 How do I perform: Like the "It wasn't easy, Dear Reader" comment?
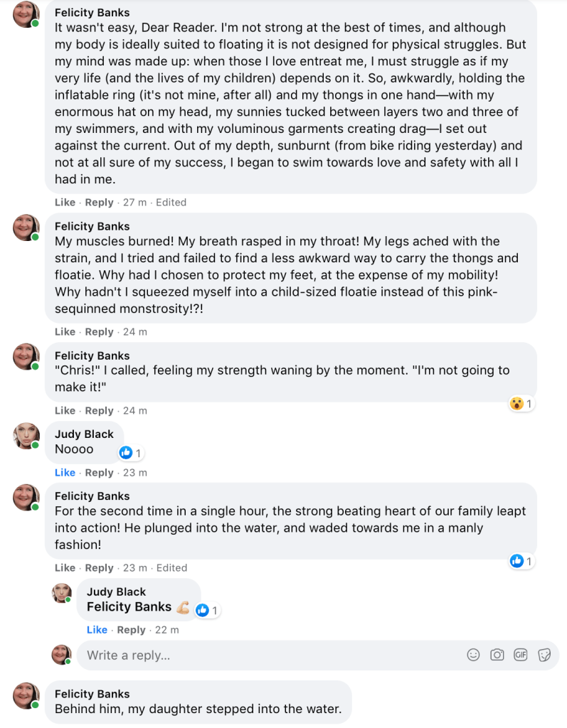[x=65, y=203]
